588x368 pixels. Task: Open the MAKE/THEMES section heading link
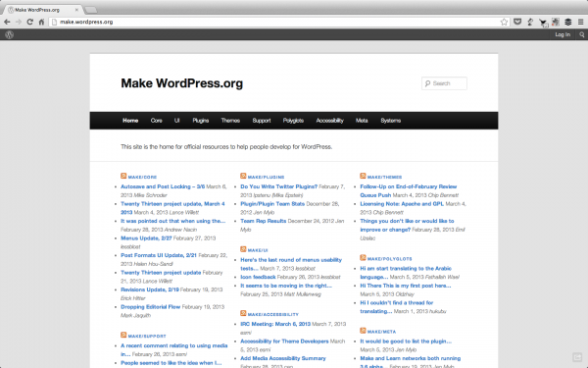(x=384, y=177)
